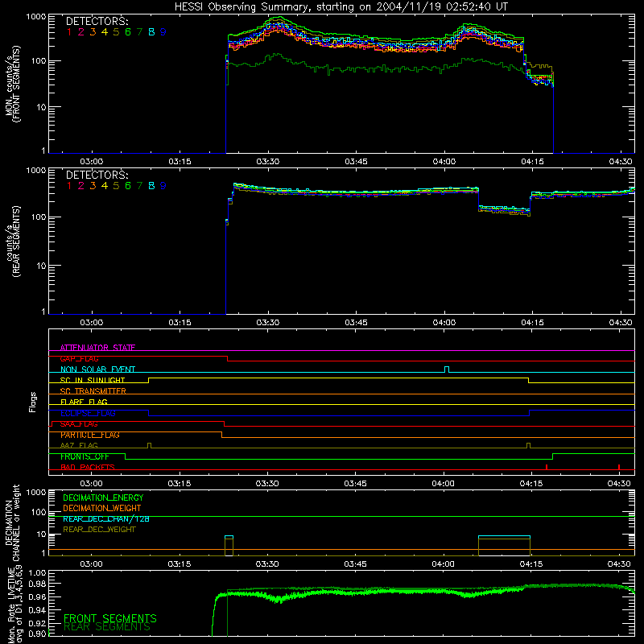This screenshot has height=644, width=644.
Task: Select detector 9 in front segments legend
Action: pos(163,32)
